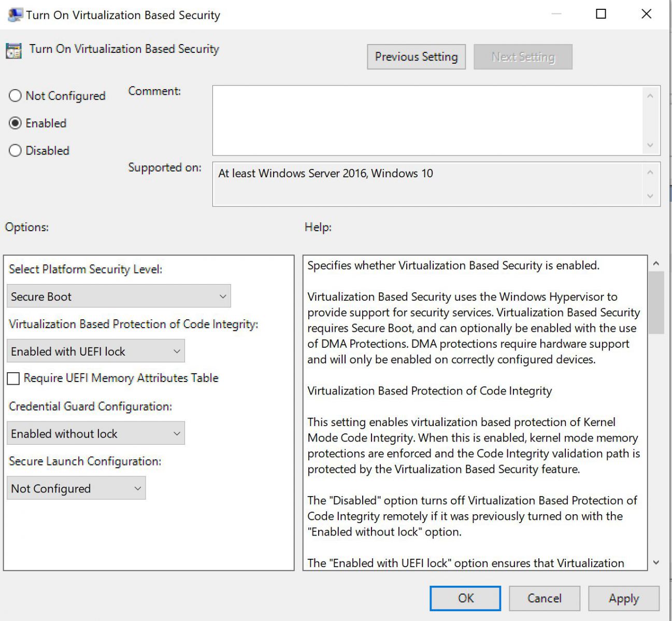Click the application icon in the title bar
The height and width of the screenshot is (621, 672).
tap(15, 14)
